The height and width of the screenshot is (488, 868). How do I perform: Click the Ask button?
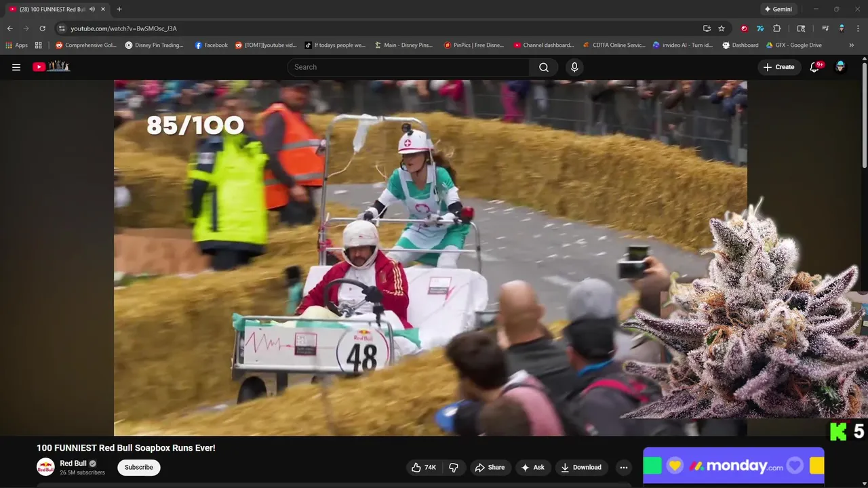click(x=532, y=467)
